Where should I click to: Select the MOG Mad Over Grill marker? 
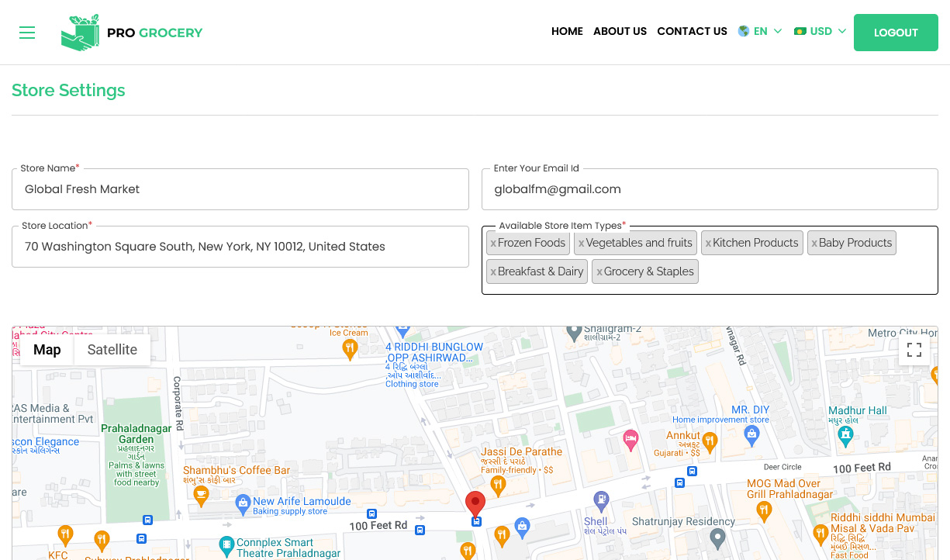pyautogui.click(x=764, y=510)
